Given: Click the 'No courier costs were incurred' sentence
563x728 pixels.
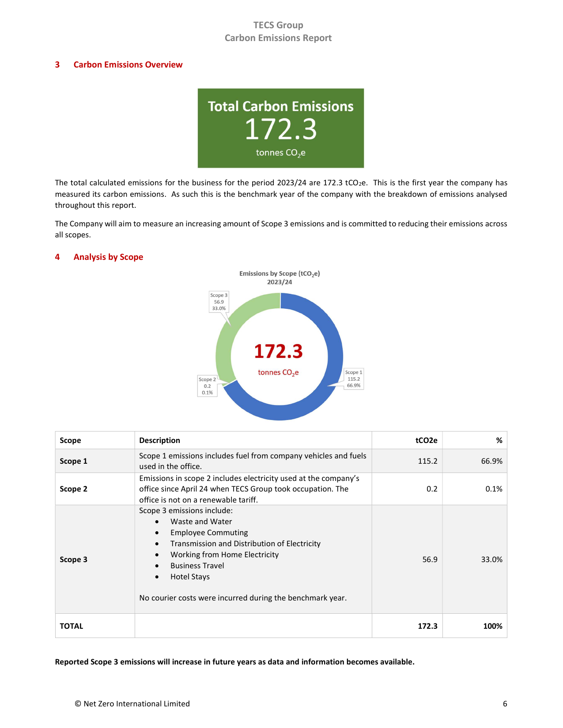Looking at the screenshot, I should click(x=243, y=598).
